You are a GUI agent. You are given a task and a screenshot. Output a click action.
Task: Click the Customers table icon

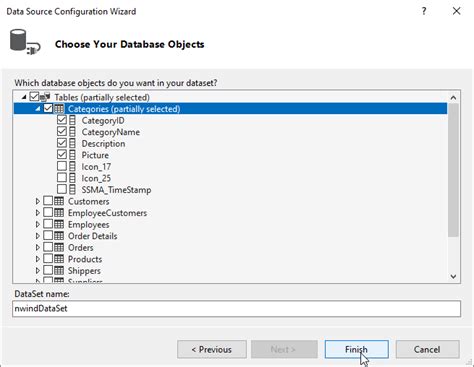pyautogui.click(x=59, y=201)
